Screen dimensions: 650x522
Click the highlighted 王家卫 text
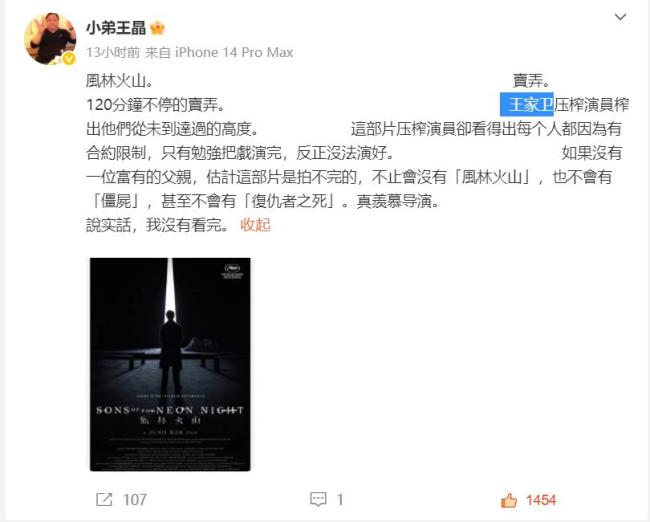tap(527, 104)
